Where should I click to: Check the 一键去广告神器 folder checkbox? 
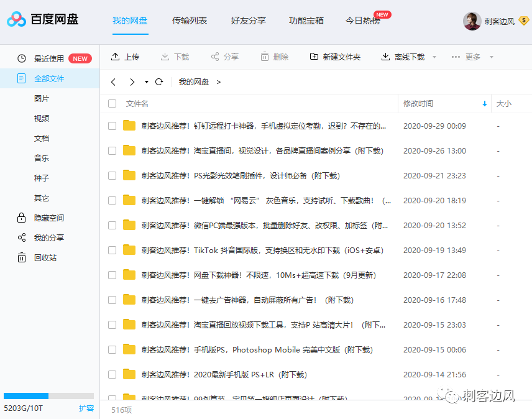tap(112, 300)
